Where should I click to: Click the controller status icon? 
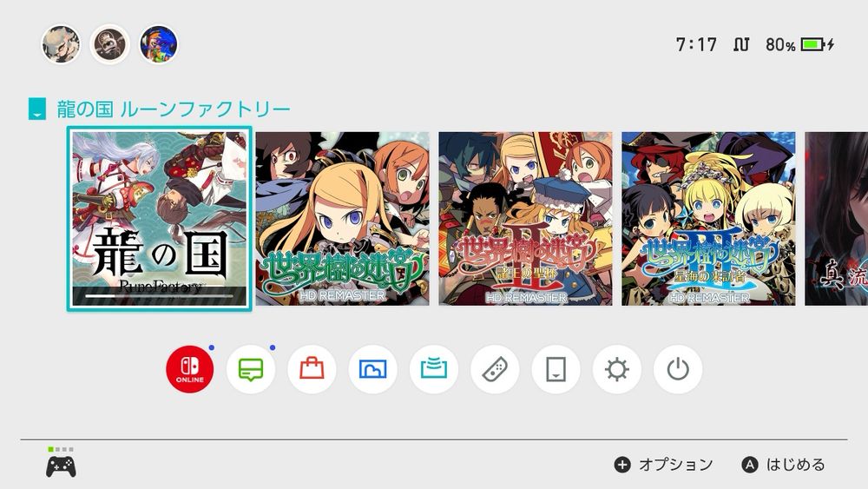click(61, 462)
